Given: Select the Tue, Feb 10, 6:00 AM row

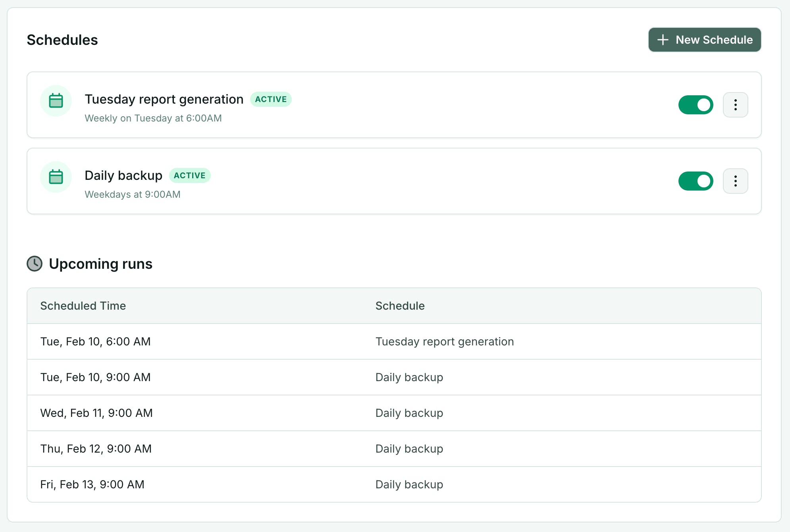Looking at the screenshot, I should [x=95, y=341].
